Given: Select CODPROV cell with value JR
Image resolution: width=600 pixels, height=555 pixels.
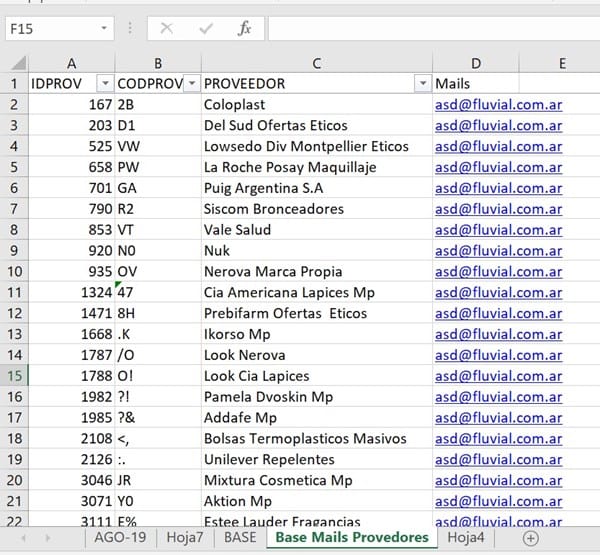Looking at the screenshot, I should tap(158, 480).
